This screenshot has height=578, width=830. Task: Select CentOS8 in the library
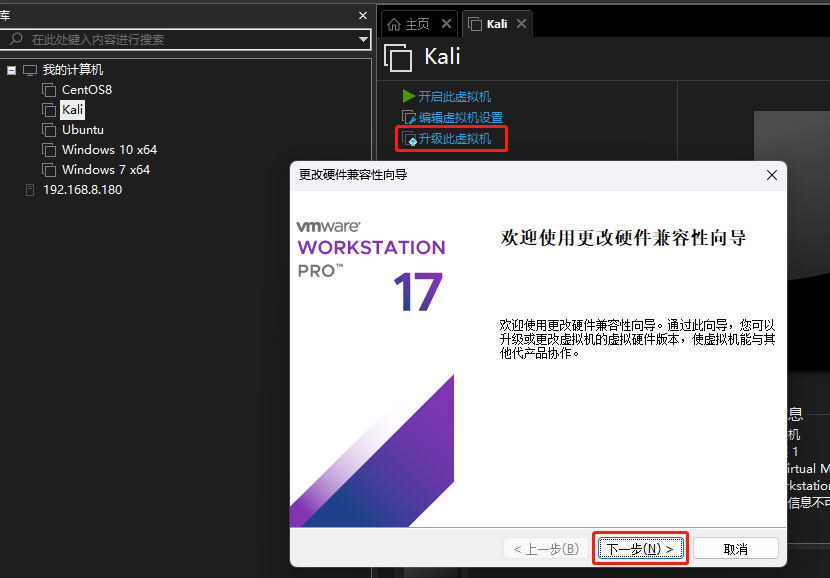coord(87,90)
